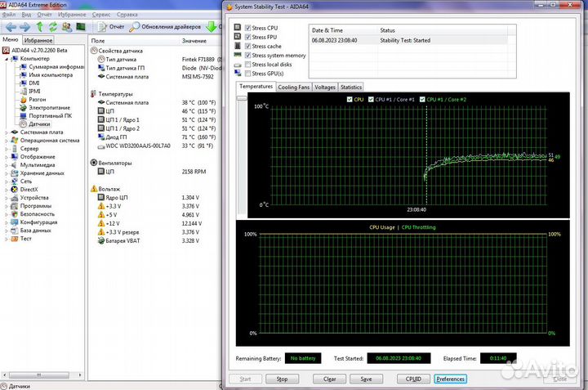588x390 pixels.
Task: Click the Forward navigation arrow in toolbar
Action: pyautogui.click(x=24, y=27)
